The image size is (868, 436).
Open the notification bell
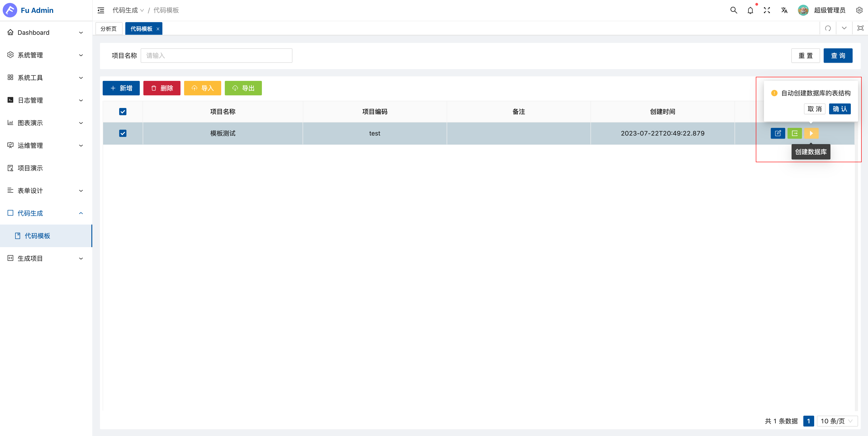point(750,10)
